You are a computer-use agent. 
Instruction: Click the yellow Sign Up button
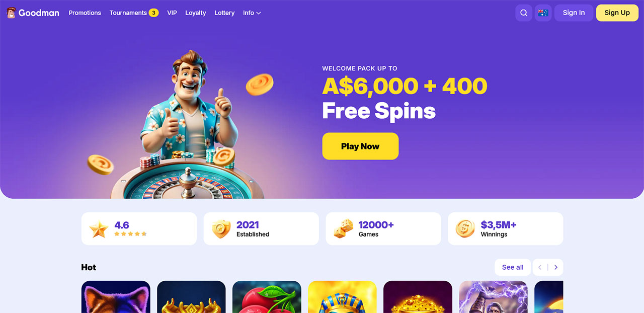(617, 13)
